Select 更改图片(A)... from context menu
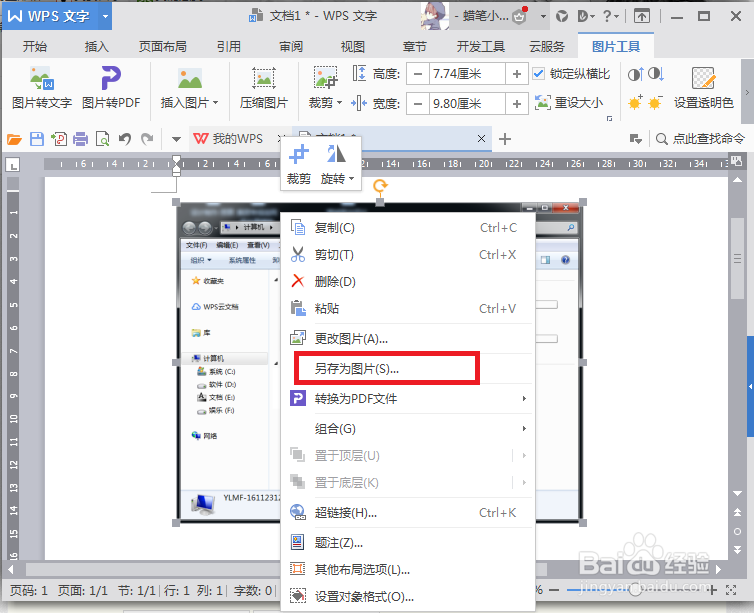Image resolution: width=754 pixels, height=613 pixels. pyautogui.click(x=408, y=339)
